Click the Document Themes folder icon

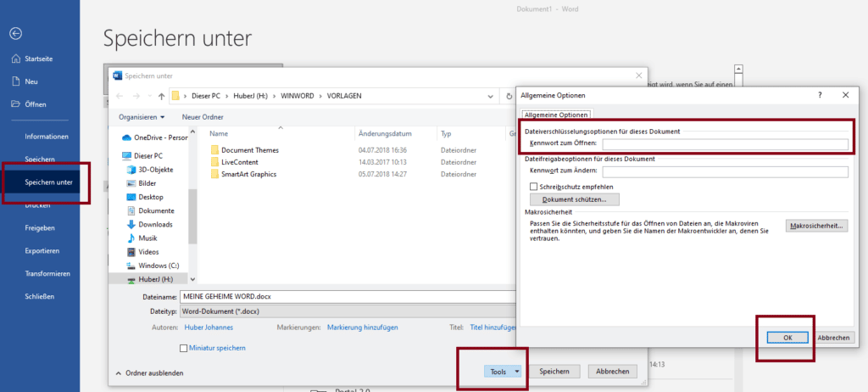pos(214,150)
